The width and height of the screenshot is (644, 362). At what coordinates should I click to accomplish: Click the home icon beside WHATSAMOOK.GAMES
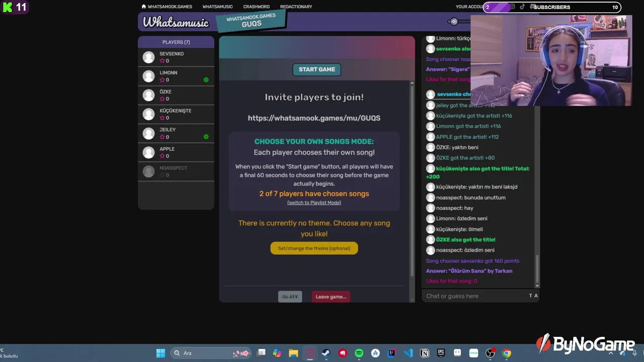pos(144,7)
